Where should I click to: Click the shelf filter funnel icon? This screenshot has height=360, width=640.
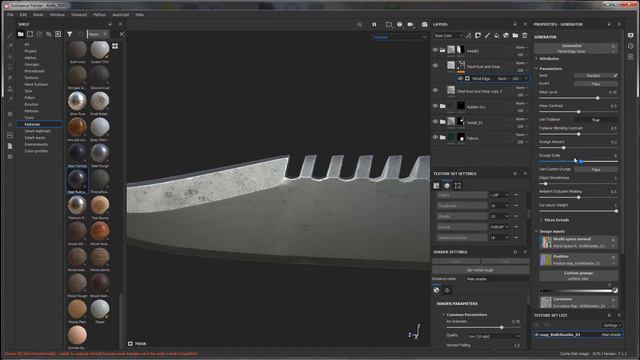point(70,34)
